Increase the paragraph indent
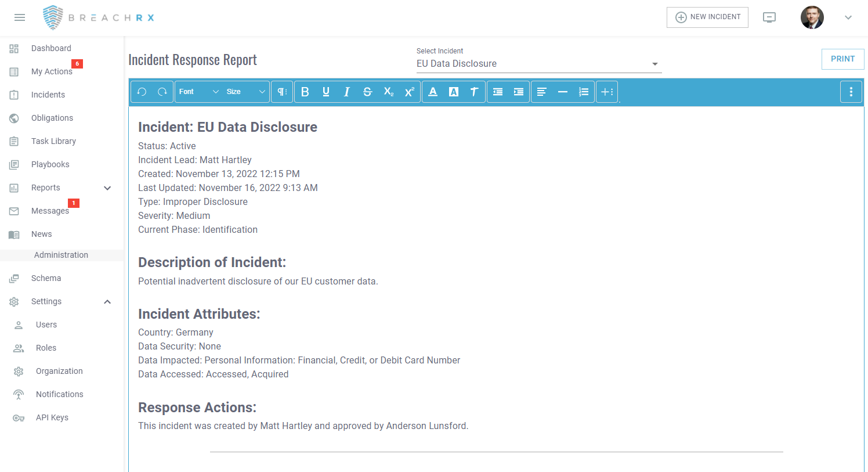This screenshot has width=868, height=472. click(x=518, y=91)
